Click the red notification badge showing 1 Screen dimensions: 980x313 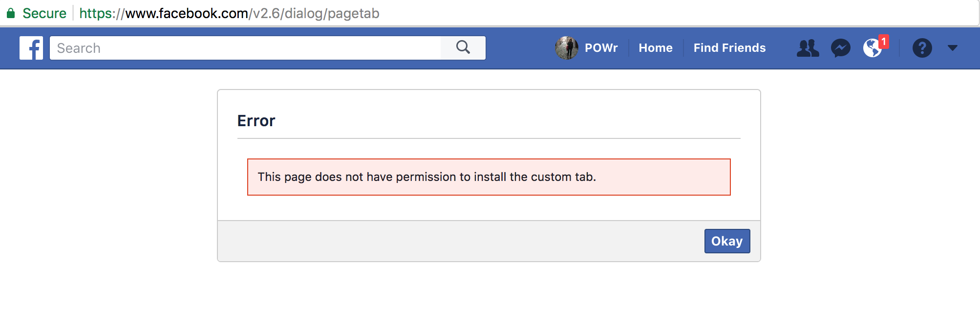click(883, 42)
